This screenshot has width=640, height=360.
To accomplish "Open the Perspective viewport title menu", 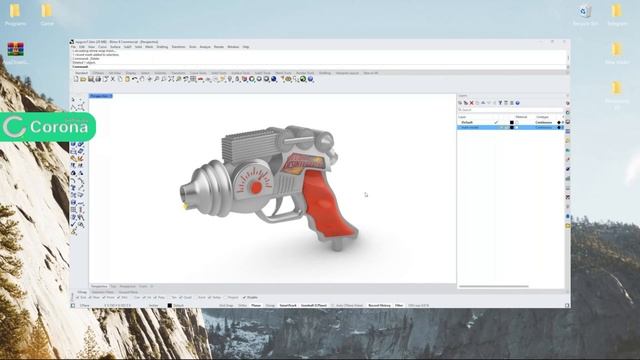I will [x=101, y=96].
